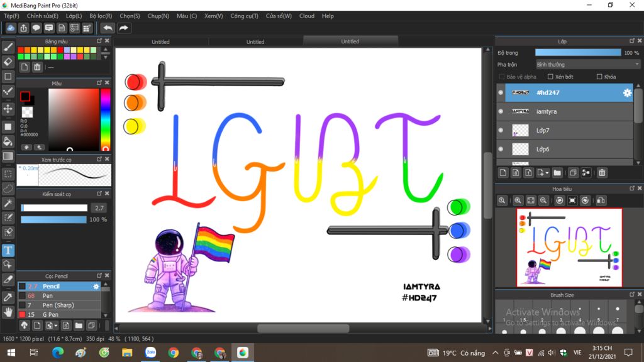
Task: Click the cloud save icon in top toolbar
Action: click(11, 28)
